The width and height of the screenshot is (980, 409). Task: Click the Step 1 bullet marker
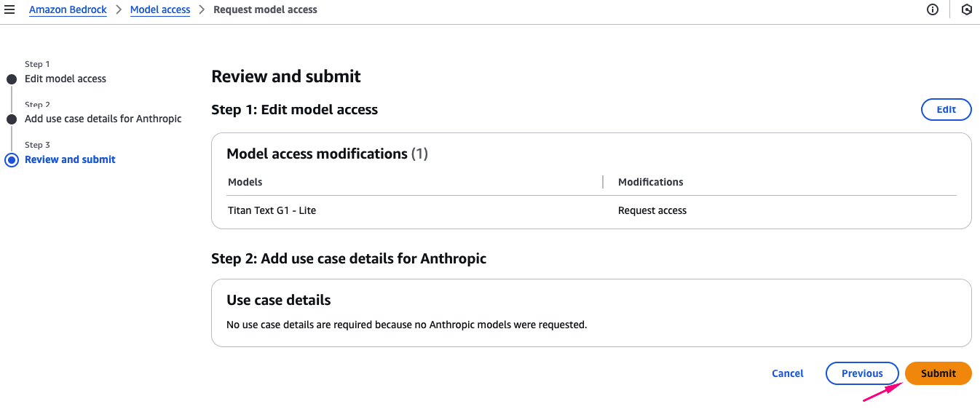12,79
